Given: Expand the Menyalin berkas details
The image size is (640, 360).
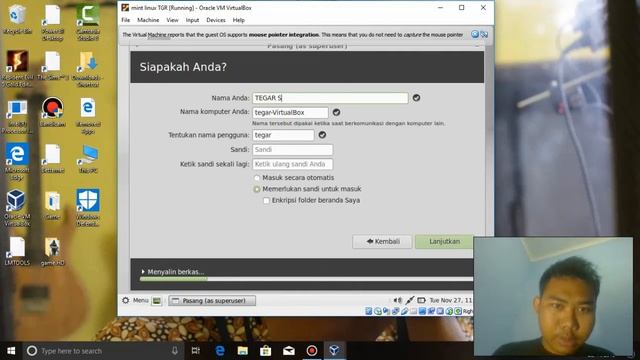Looking at the screenshot, I should point(143,272).
